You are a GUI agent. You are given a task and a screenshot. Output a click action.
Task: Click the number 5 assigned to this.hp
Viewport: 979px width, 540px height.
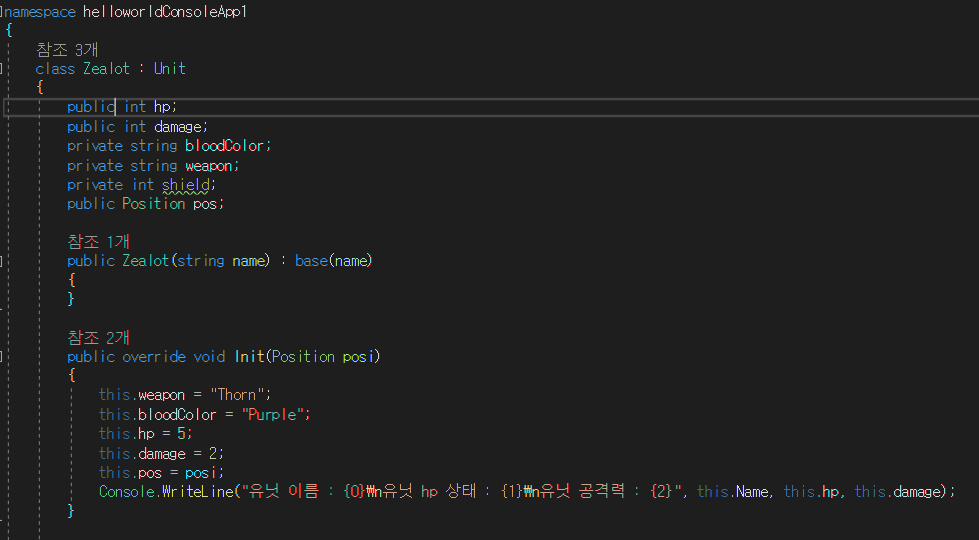pos(181,434)
